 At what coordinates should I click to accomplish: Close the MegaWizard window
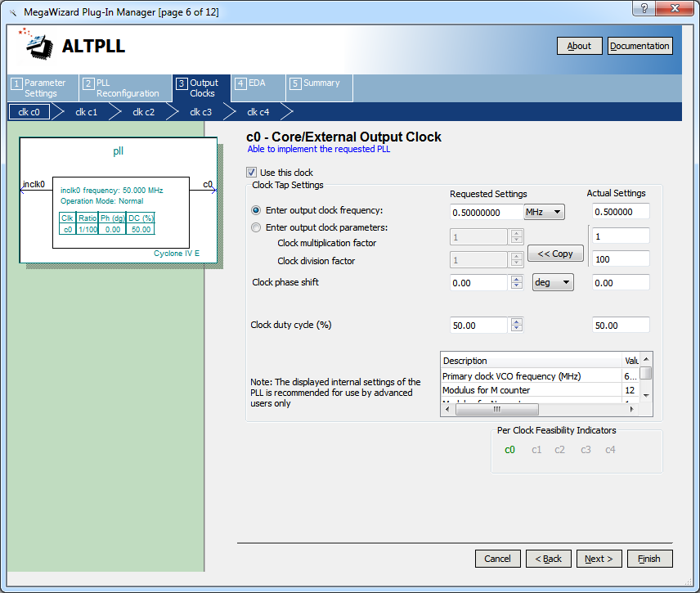tap(675, 8)
